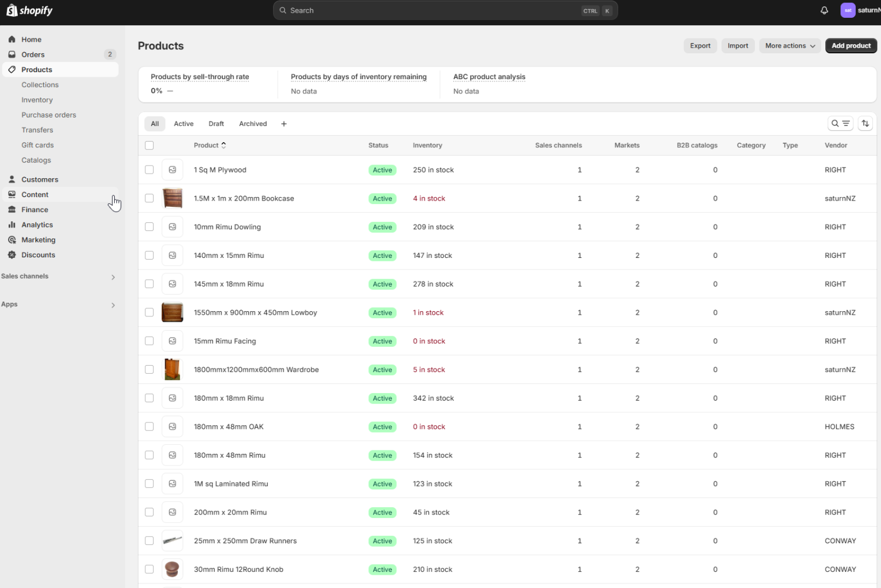Open Analytics from the sidebar icon
The height and width of the screenshot is (588, 881).
pos(11,225)
